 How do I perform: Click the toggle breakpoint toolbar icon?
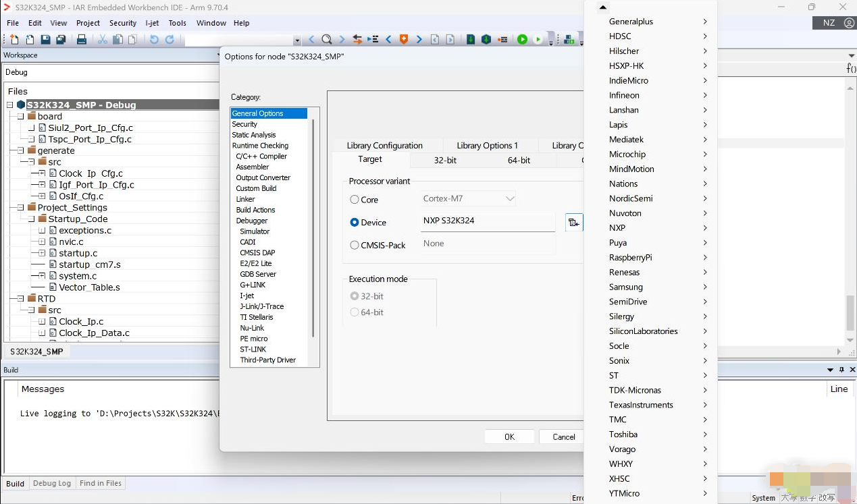(x=502, y=40)
